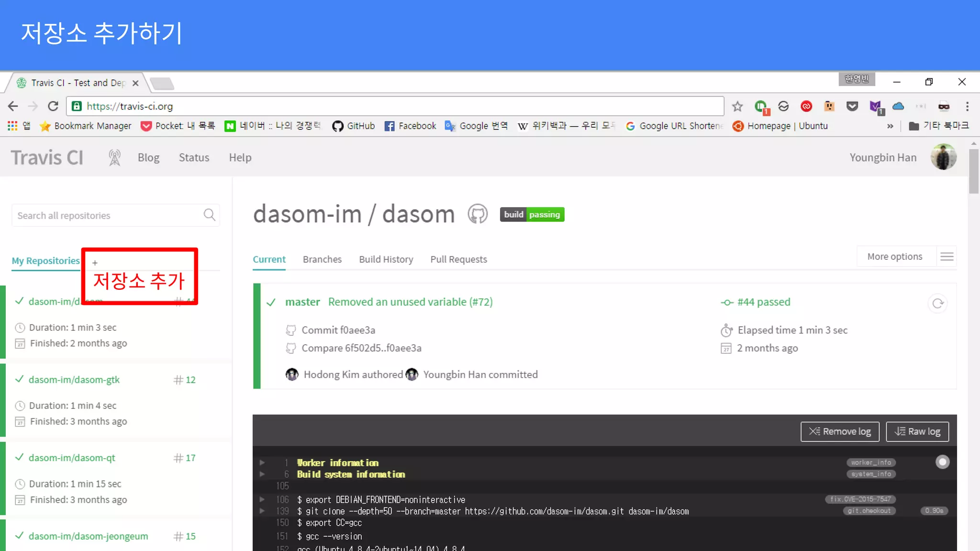Click the plus icon to add repository
This screenshot has height=551, width=980.
tap(95, 263)
